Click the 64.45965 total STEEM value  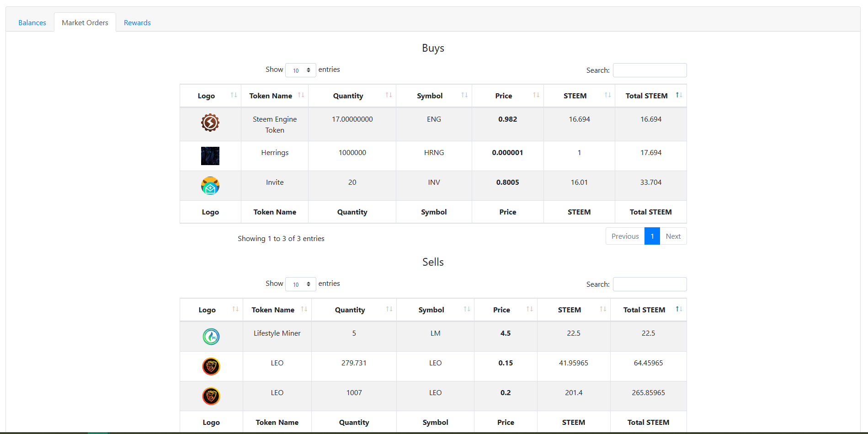(649, 363)
